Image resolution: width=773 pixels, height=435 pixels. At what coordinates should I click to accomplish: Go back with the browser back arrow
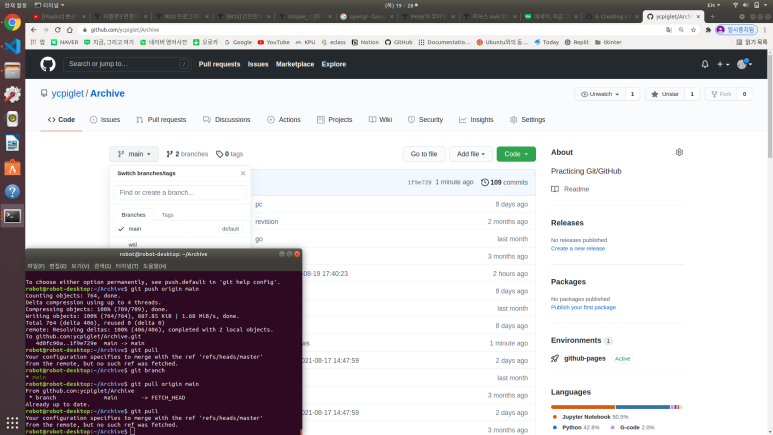[x=34, y=30]
